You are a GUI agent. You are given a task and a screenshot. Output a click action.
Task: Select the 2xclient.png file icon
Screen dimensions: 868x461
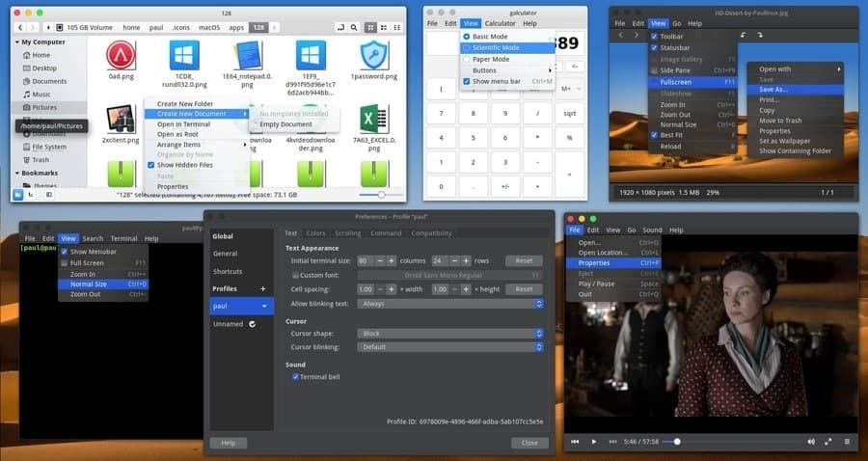pyautogui.click(x=121, y=119)
